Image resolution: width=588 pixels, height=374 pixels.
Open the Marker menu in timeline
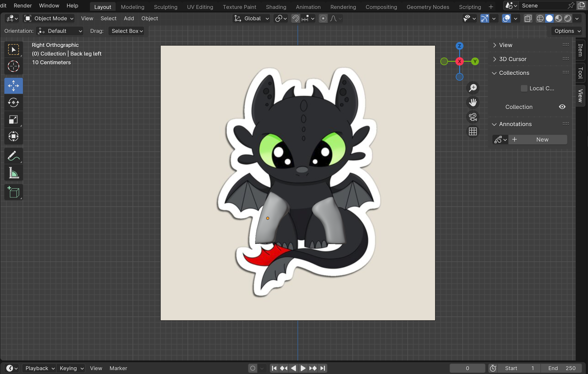[x=118, y=368]
